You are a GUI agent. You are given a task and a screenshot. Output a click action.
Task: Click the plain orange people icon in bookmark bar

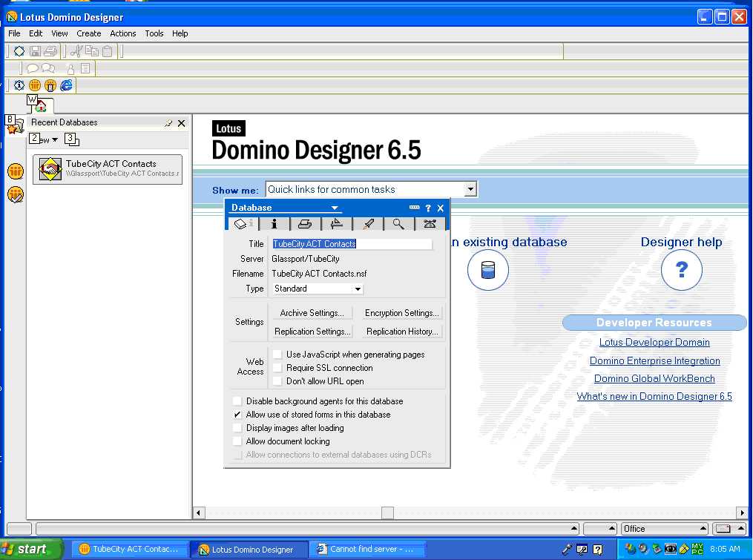click(x=16, y=171)
